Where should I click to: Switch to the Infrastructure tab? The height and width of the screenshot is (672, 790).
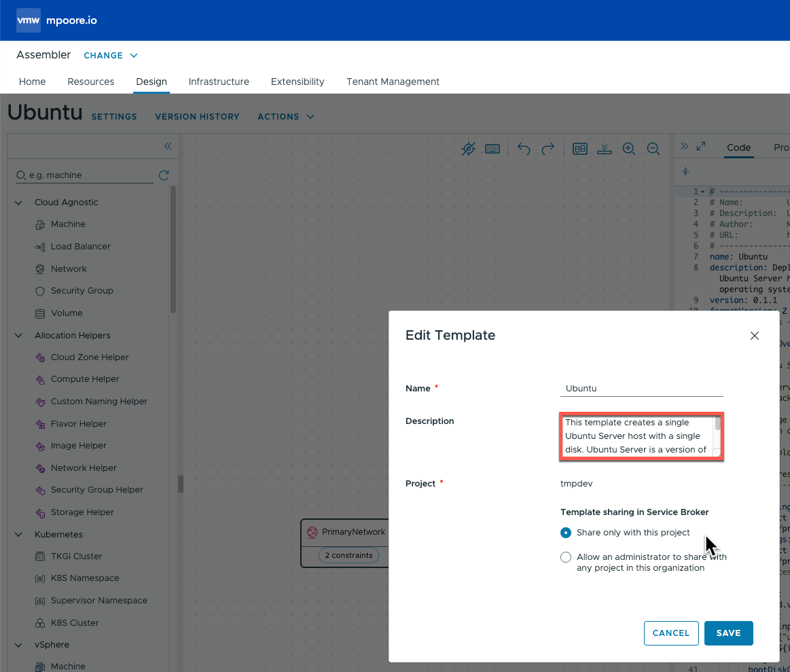coord(219,82)
